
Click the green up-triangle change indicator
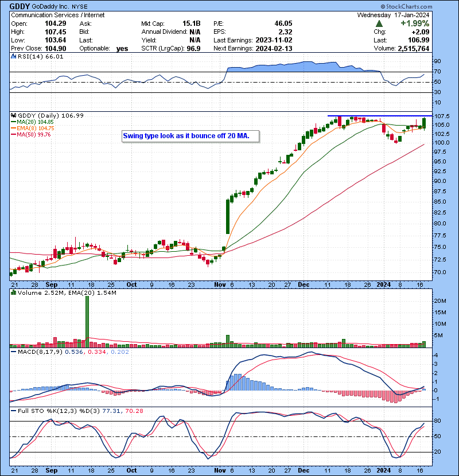(379, 24)
